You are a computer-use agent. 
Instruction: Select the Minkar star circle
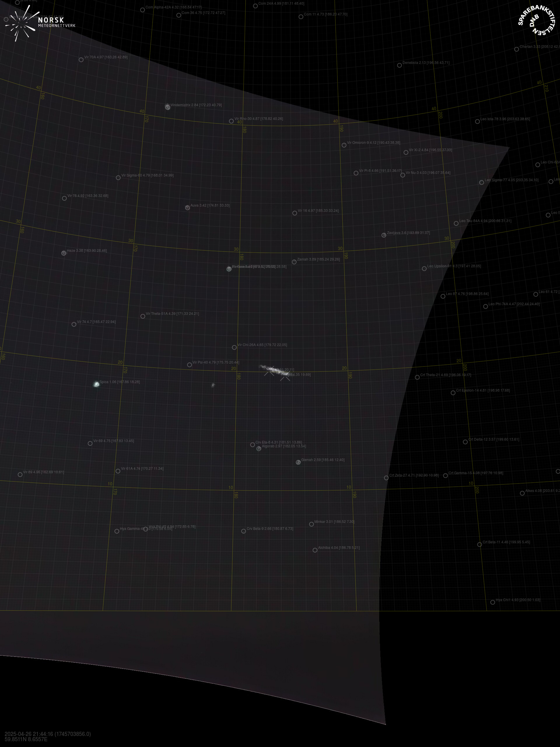[311, 524]
